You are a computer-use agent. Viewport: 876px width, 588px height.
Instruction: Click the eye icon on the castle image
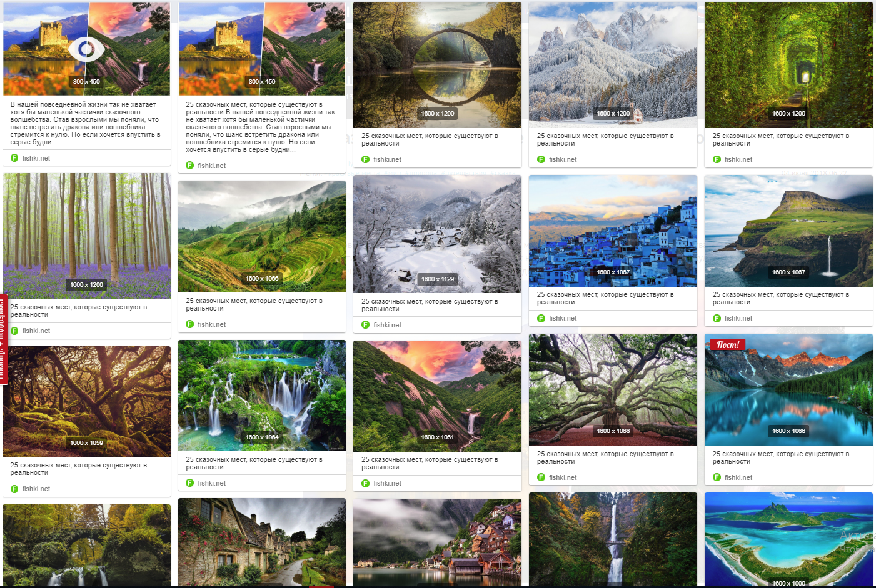86,49
